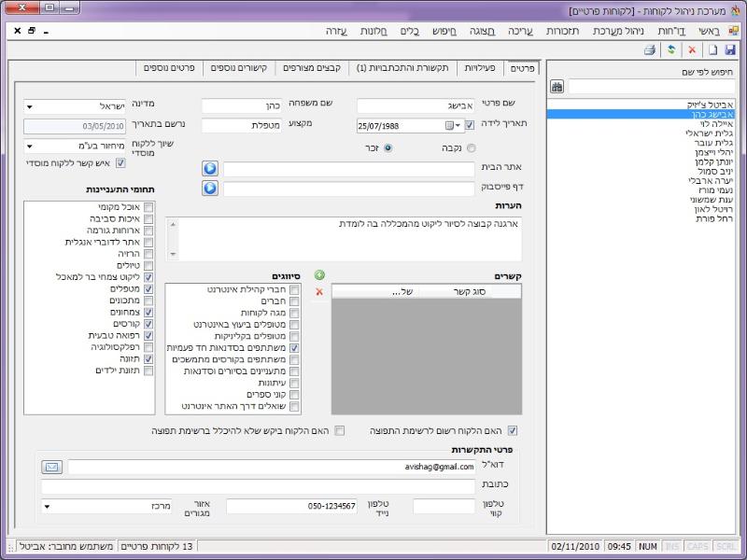Check the קוני ספרים classification
Viewport: 747px width, 560px height.
294,395
